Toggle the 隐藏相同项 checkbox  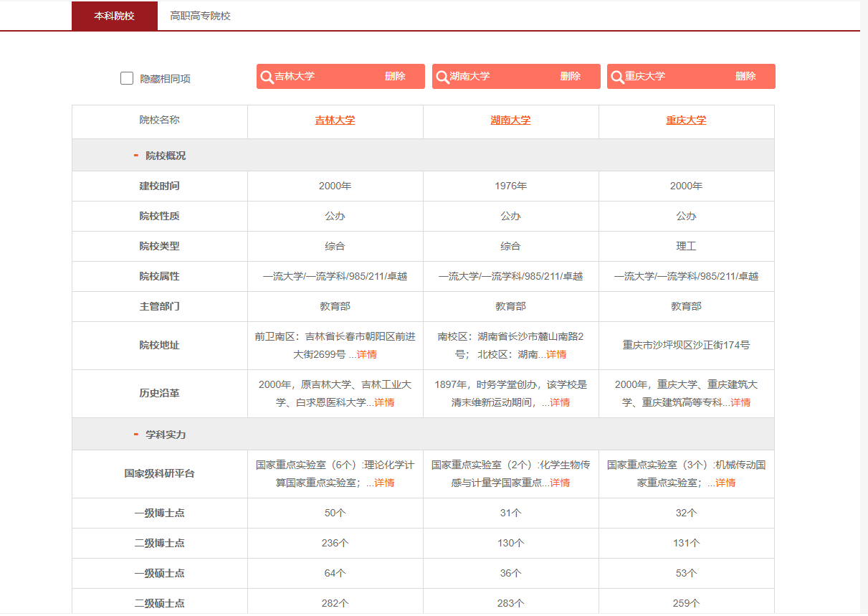click(127, 78)
